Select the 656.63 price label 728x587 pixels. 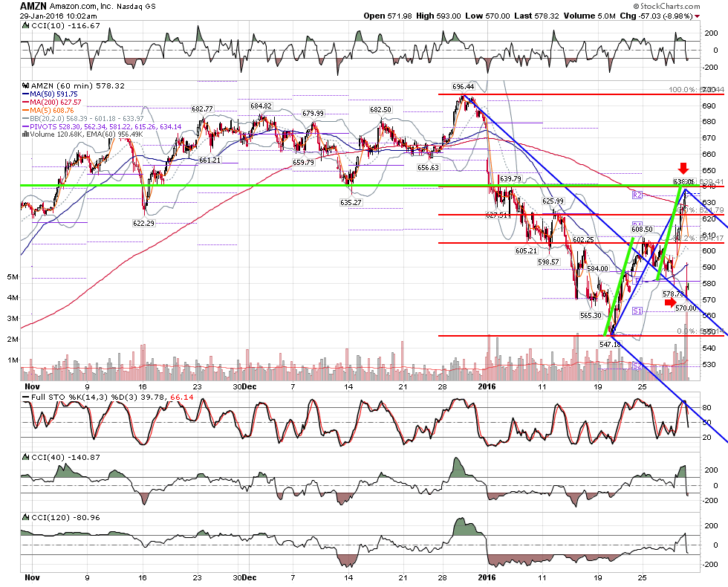click(428, 168)
